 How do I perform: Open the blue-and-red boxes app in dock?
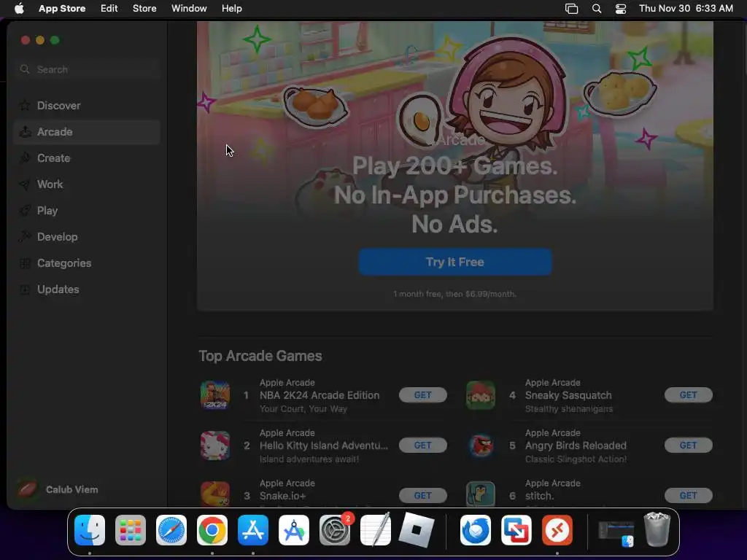(516, 530)
